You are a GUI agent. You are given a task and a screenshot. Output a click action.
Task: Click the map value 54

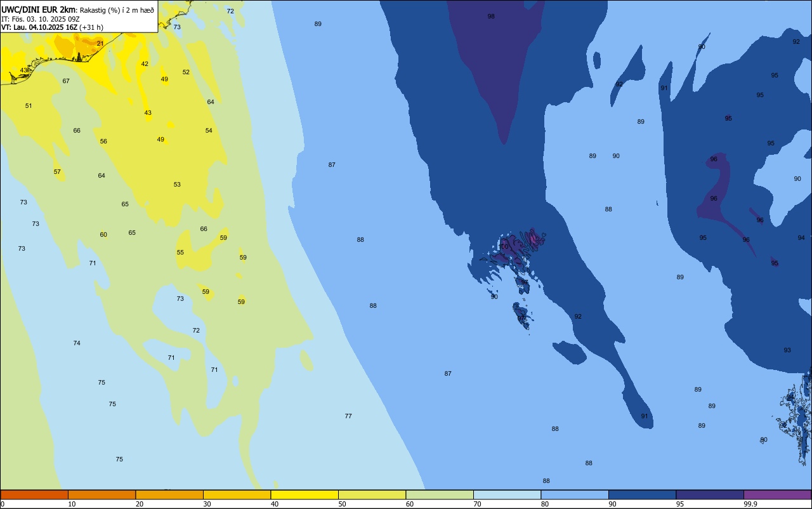209,131
